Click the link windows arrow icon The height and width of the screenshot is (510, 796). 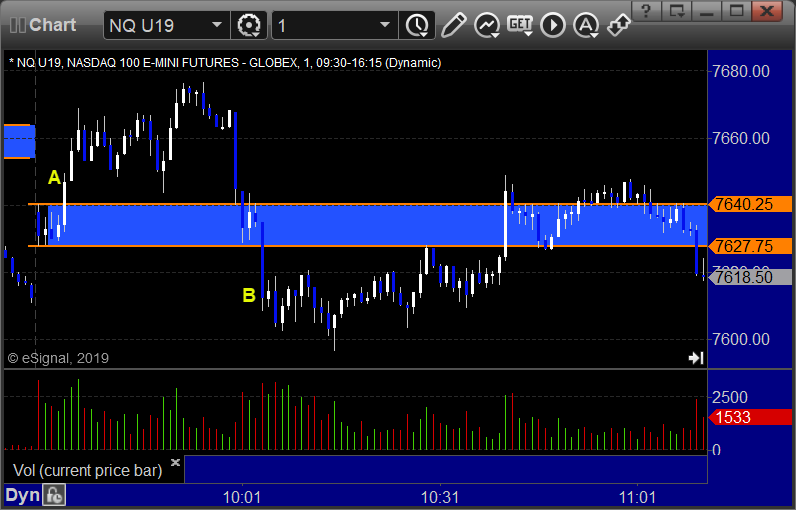(619, 25)
